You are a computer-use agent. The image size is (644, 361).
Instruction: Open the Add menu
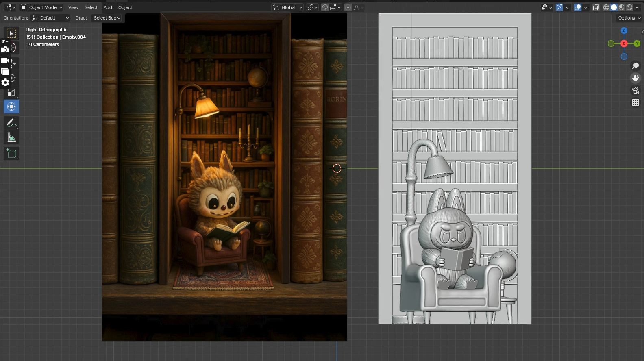tap(108, 7)
